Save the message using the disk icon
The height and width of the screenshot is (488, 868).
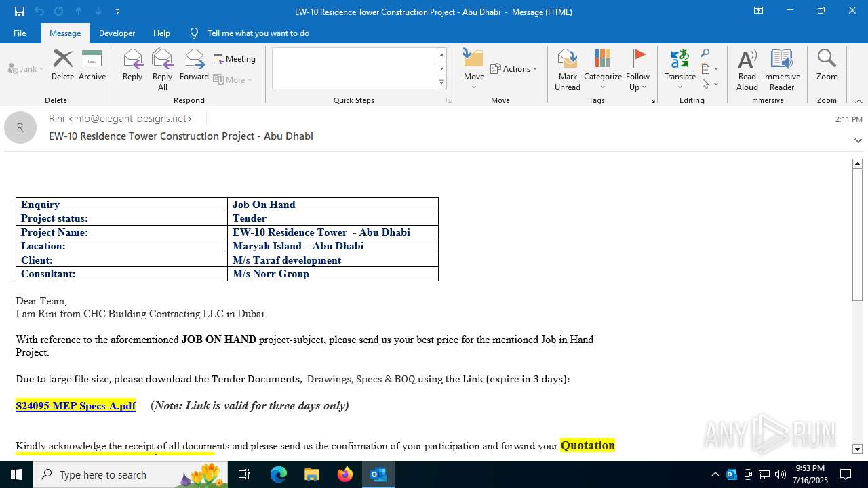click(20, 12)
